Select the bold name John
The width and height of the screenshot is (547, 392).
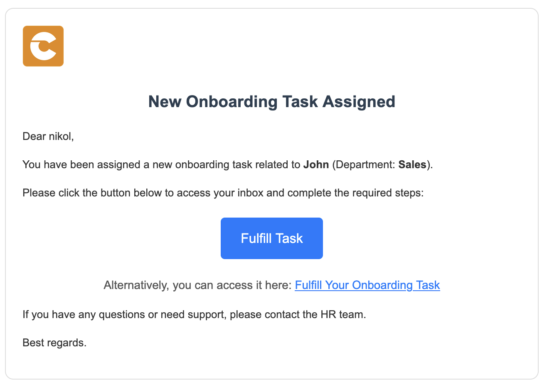pyautogui.click(x=316, y=164)
